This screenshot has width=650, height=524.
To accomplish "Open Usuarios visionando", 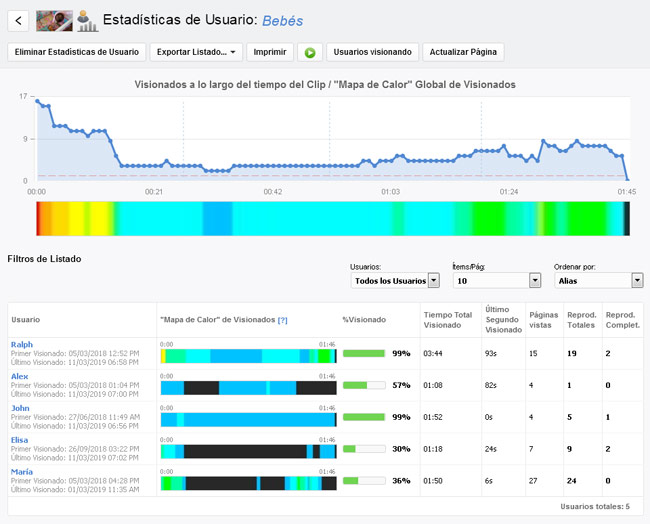I will (x=372, y=52).
